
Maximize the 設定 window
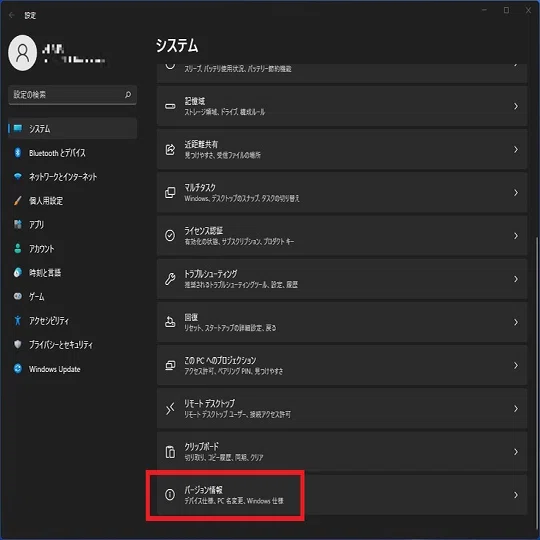506,10
